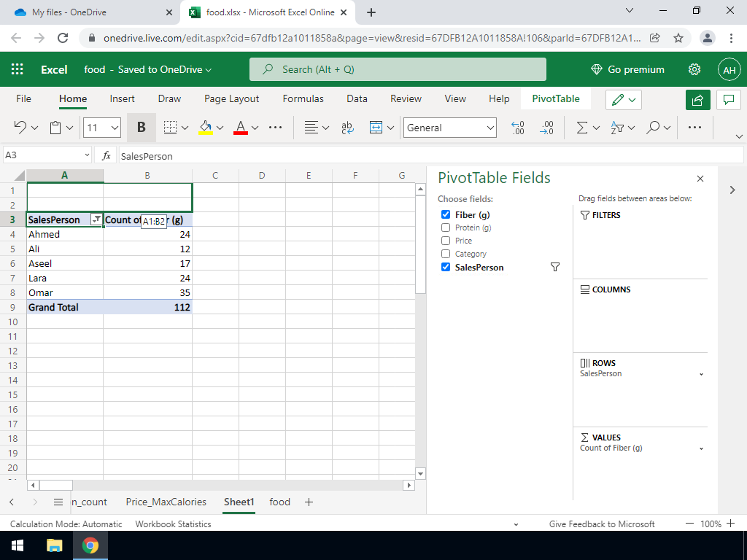
Task: Click the Find & Select magnifier icon
Action: tap(653, 128)
